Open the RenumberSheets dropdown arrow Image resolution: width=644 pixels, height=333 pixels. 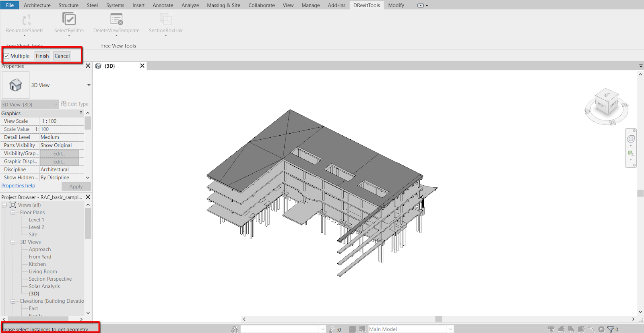coord(25,36)
